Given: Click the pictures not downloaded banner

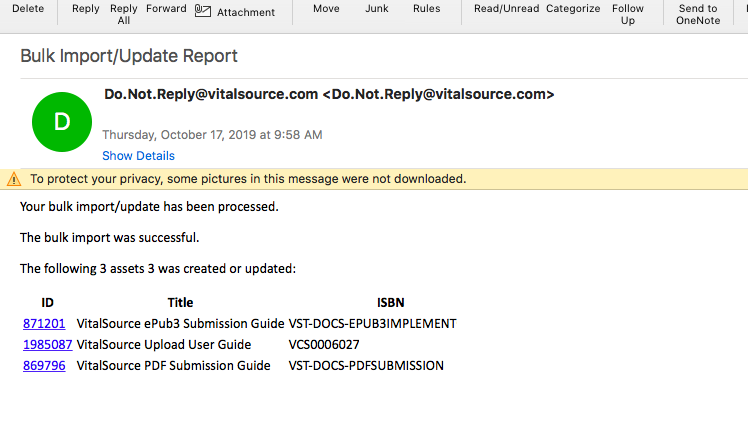Looking at the screenshot, I should 374,179.
